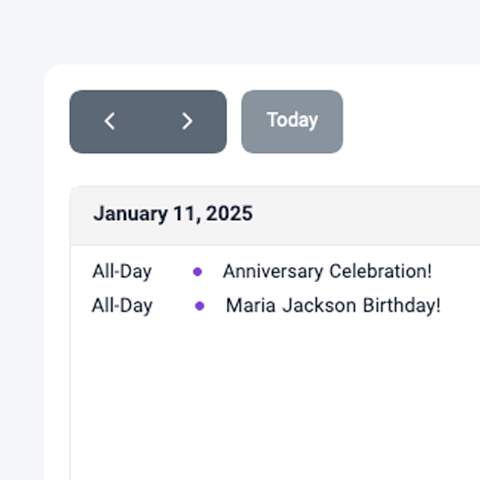Screen dimensions: 480x480
Task: Select the January 11, 2025 date heading
Action: point(173,213)
